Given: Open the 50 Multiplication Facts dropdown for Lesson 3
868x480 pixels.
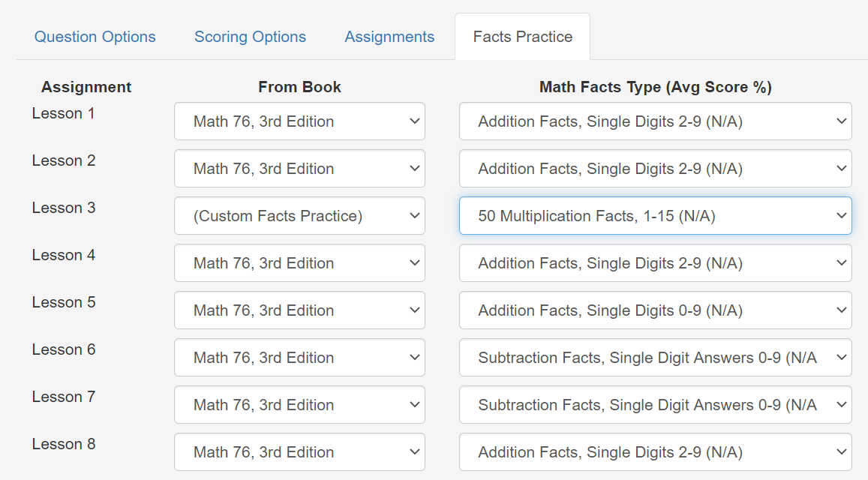Looking at the screenshot, I should [656, 216].
